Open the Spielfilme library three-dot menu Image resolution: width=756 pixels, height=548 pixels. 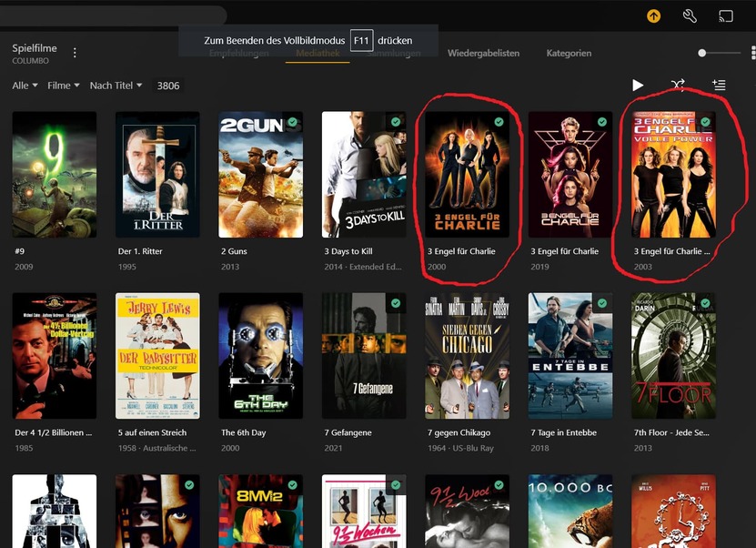(75, 53)
